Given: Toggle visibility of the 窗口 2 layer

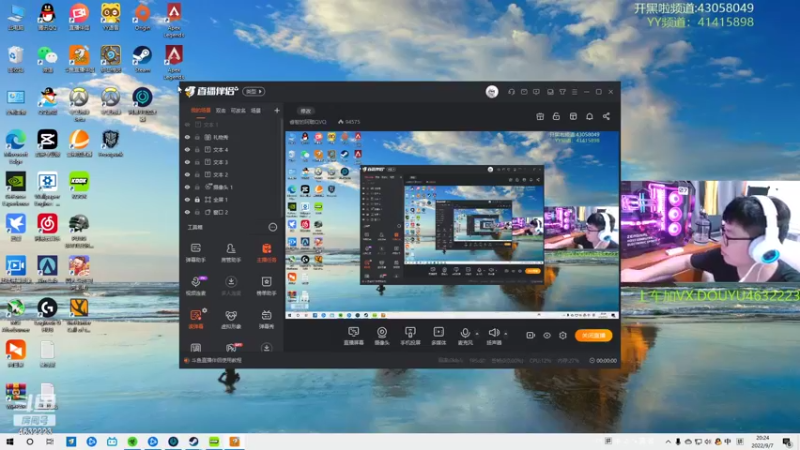Looking at the screenshot, I should (x=187, y=212).
